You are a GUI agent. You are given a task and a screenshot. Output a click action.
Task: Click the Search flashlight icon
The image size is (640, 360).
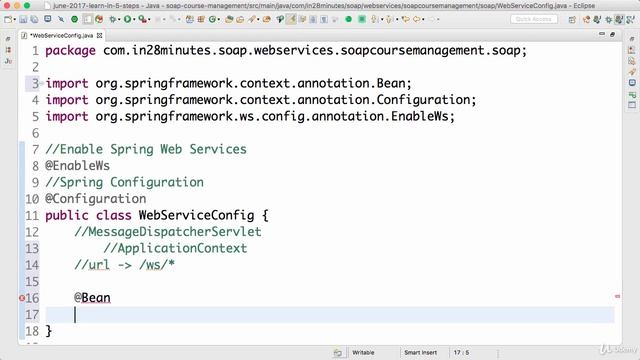[x=252, y=19]
